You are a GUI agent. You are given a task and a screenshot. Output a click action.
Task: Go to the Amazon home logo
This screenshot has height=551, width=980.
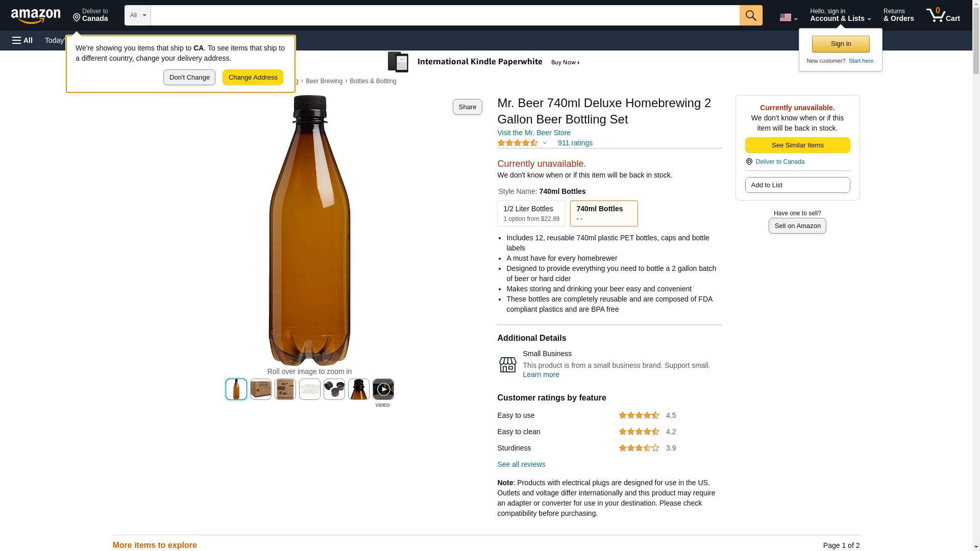tap(36, 16)
